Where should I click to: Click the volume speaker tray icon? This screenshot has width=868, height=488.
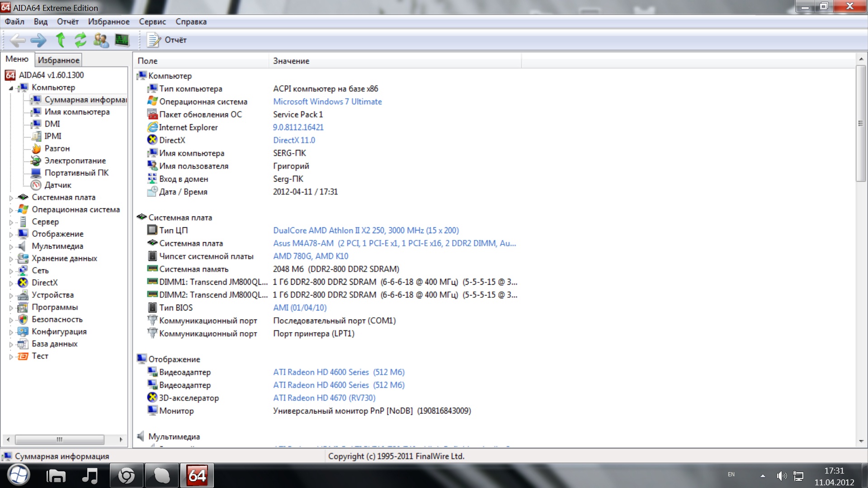pos(782,476)
